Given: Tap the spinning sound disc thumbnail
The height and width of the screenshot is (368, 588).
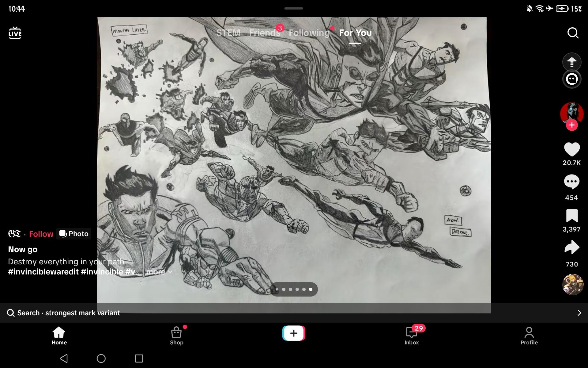Looking at the screenshot, I should pos(573,285).
